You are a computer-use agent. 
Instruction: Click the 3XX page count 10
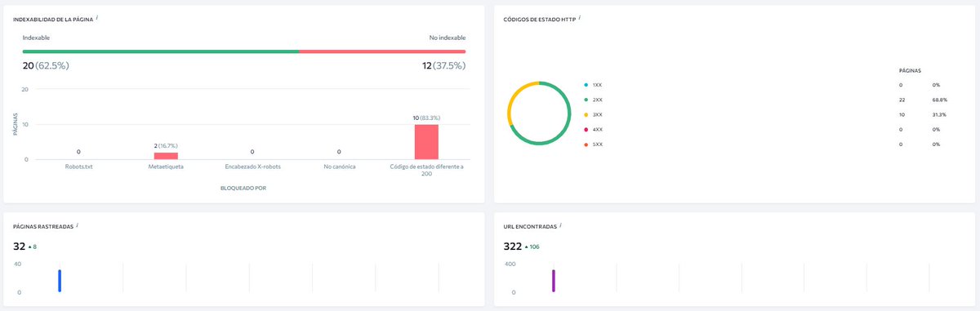pos(901,114)
